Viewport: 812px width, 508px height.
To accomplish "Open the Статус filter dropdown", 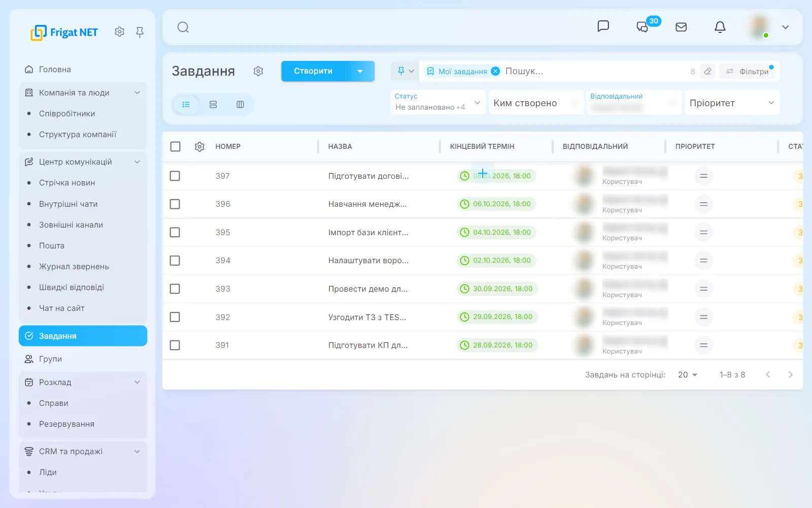I will [x=438, y=102].
